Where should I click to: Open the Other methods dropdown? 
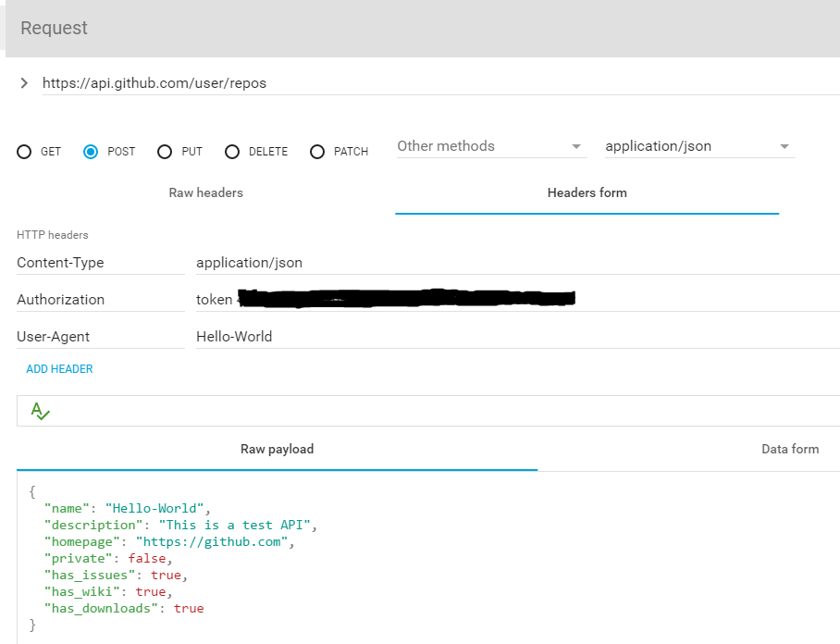tap(490, 146)
